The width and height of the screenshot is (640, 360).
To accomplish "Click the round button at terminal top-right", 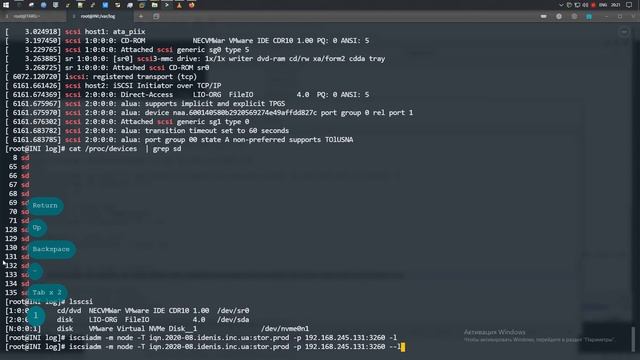I will [x=624, y=32].
